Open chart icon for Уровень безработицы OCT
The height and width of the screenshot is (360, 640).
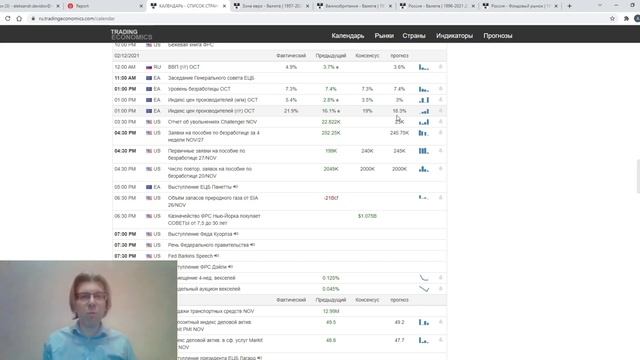[x=424, y=89]
